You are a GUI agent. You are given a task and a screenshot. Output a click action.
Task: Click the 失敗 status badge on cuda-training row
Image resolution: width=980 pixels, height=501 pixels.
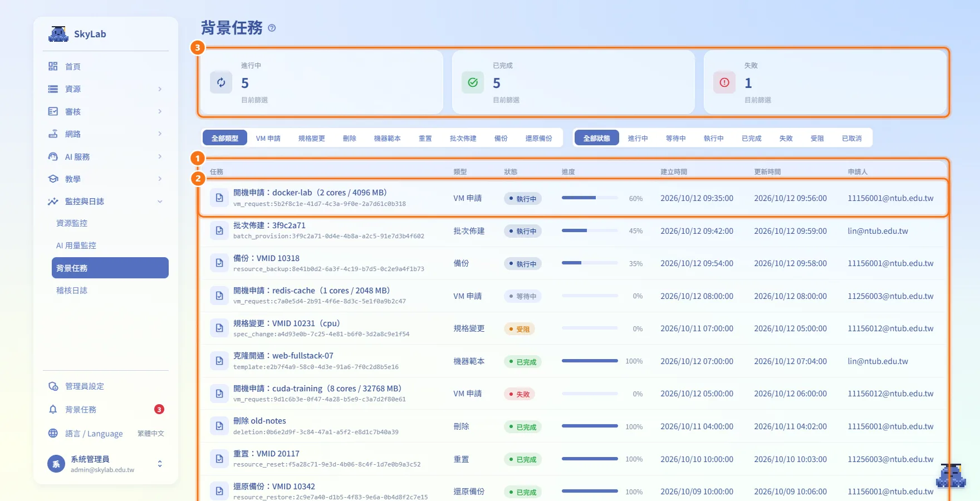coord(520,394)
